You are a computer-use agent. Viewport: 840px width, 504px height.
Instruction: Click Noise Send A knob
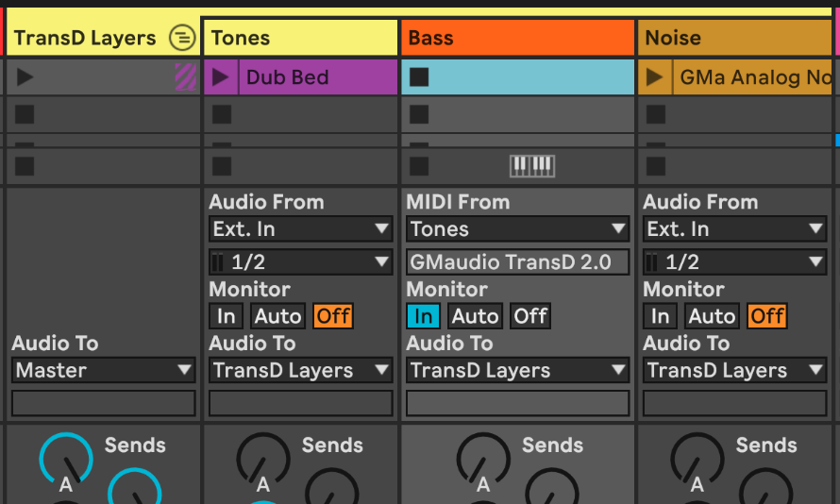coord(697,460)
